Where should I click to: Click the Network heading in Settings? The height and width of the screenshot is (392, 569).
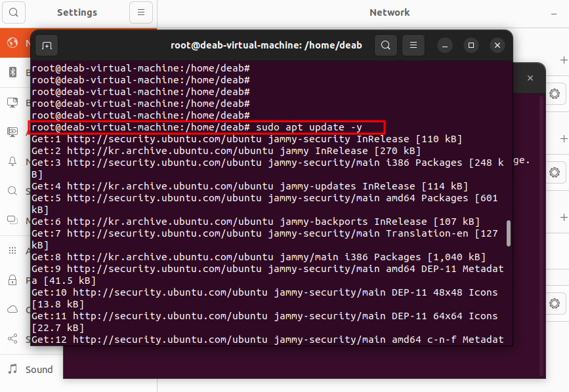(x=389, y=12)
